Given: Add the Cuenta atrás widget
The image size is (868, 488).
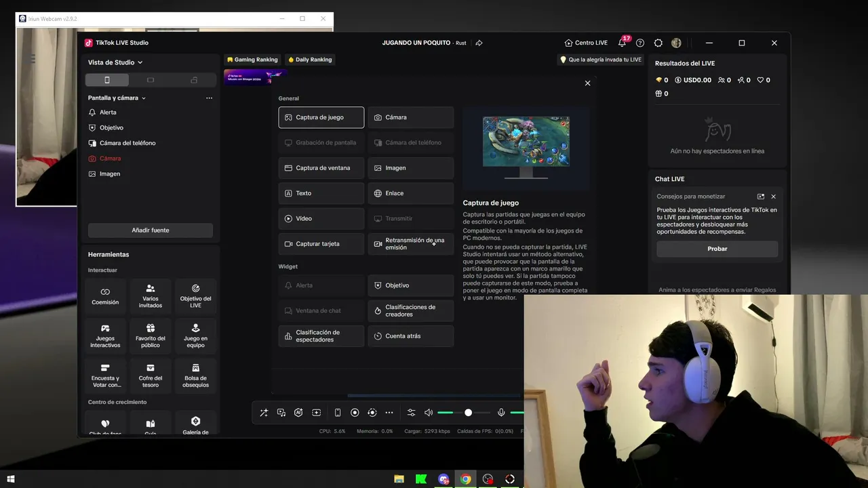Looking at the screenshot, I should tap(411, 336).
